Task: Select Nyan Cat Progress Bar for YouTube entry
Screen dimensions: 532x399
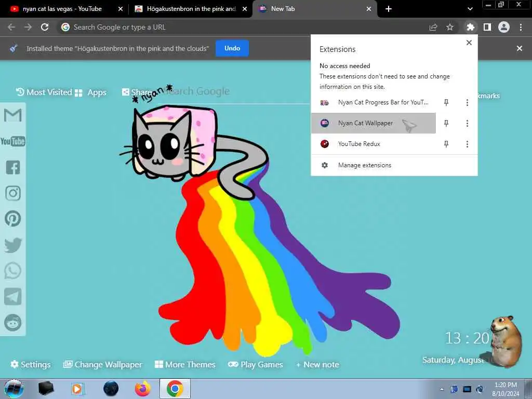Action: point(373,102)
